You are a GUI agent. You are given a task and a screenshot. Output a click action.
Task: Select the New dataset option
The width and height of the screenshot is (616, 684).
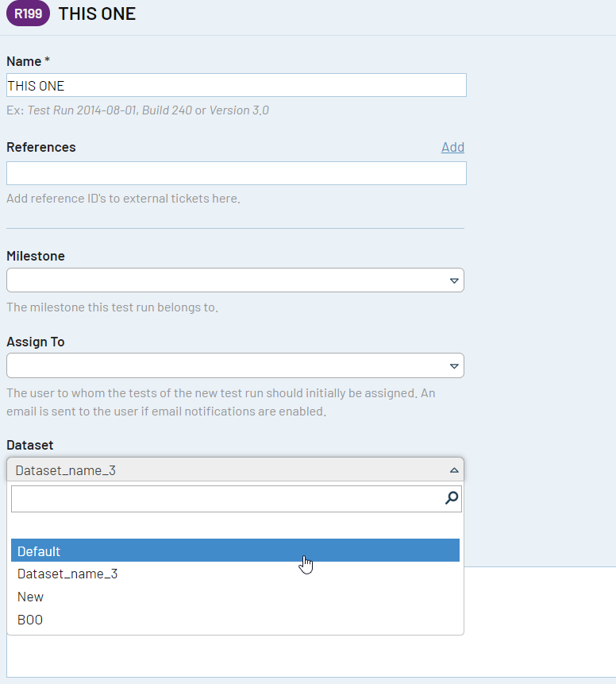pos(235,597)
